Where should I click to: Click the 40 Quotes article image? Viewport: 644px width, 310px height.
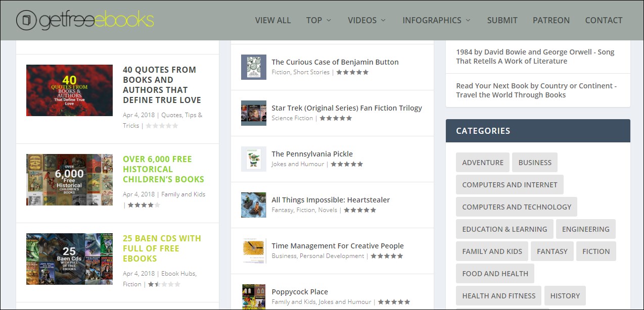pos(69,90)
